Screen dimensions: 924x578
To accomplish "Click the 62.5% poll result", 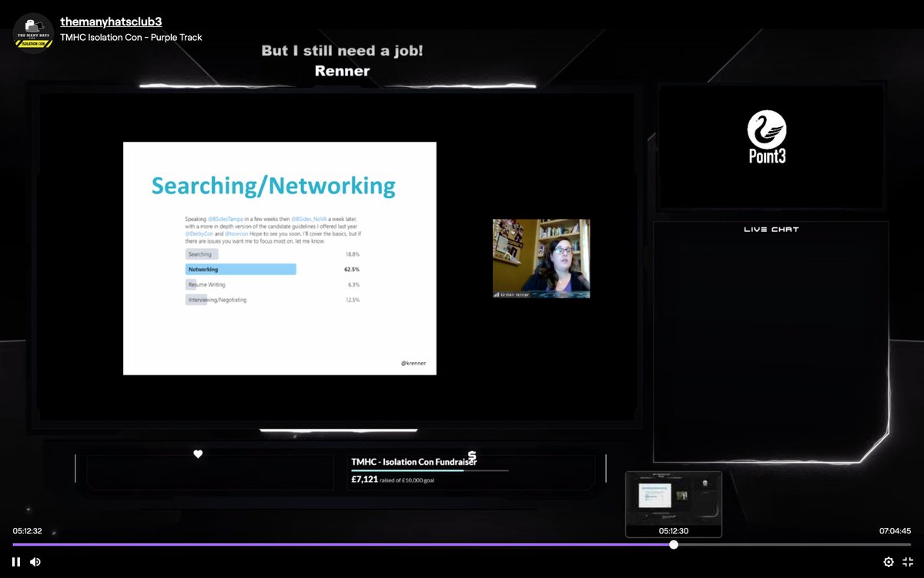I will click(351, 270).
